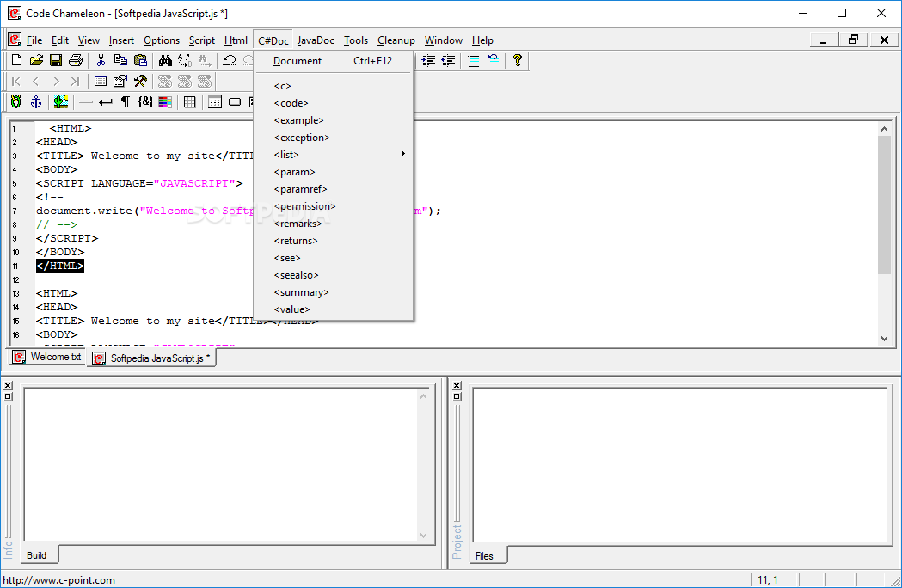Insert a link using the green chain icon
The image size is (902, 588).
click(16, 101)
